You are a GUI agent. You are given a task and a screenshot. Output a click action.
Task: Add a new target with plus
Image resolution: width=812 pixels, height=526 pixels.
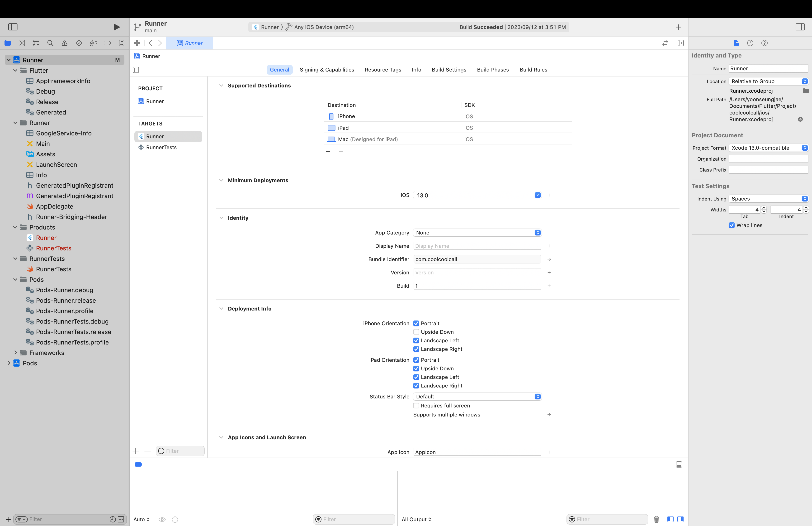point(136,451)
